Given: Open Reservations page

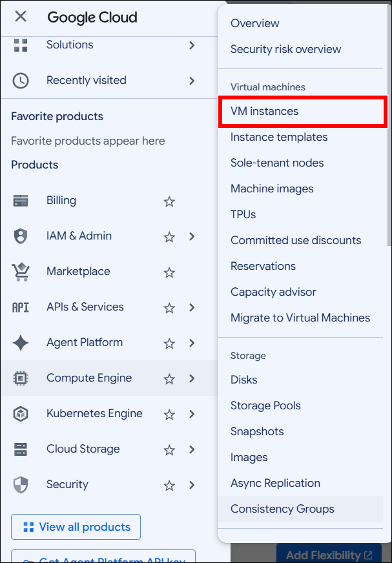Looking at the screenshot, I should 263,267.
